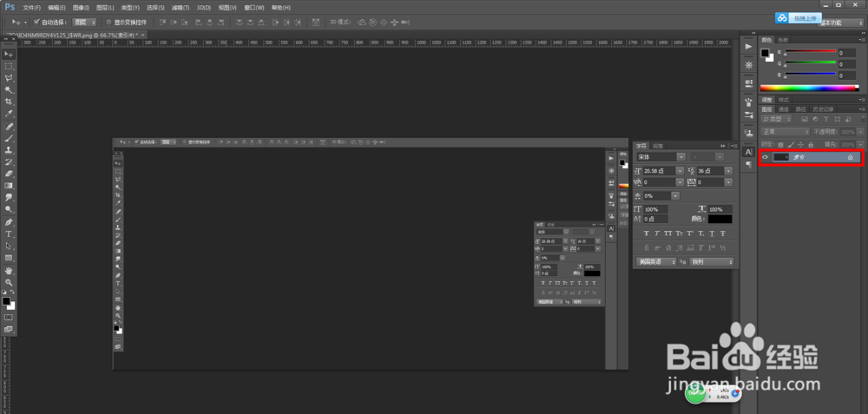Select the Move tool in the toolbox
This screenshot has width=868, height=414.
tap(9, 54)
